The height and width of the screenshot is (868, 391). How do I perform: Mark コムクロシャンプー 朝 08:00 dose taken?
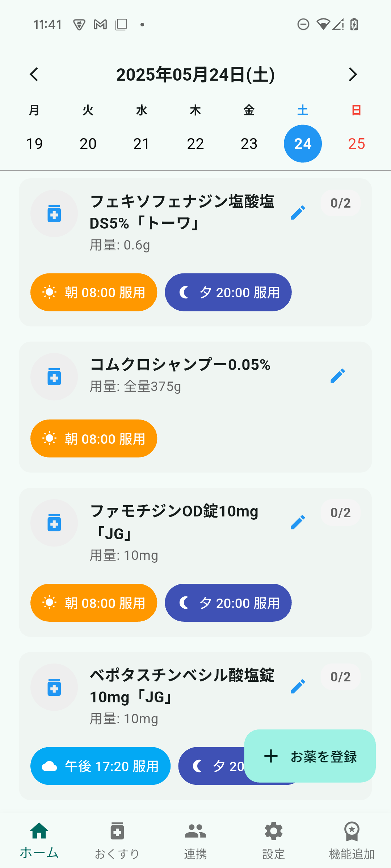94,438
